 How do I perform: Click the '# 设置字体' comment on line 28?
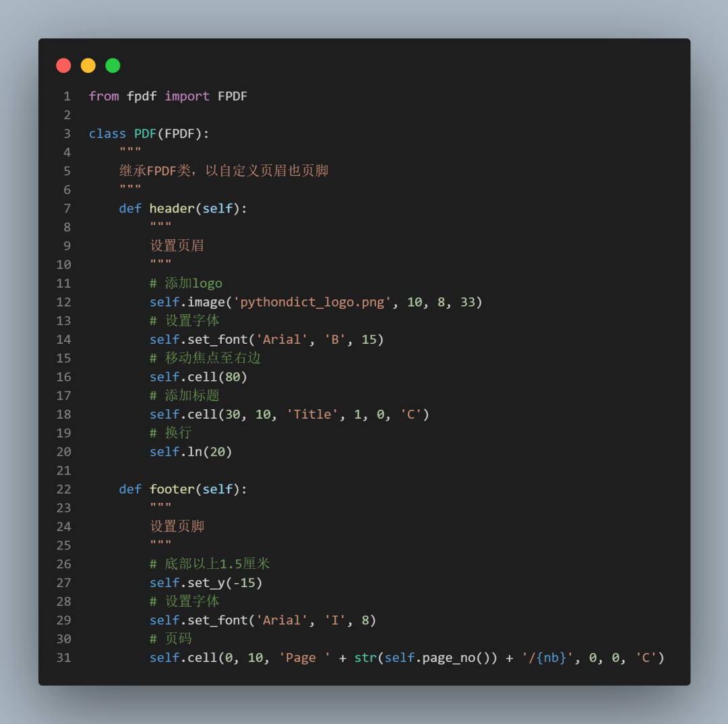click(x=185, y=601)
